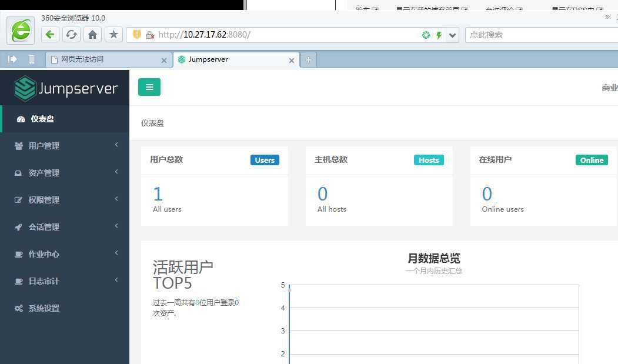Open the 仪表盘 dashboard sidebar item
The height and width of the screenshot is (364, 618).
click(42, 119)
